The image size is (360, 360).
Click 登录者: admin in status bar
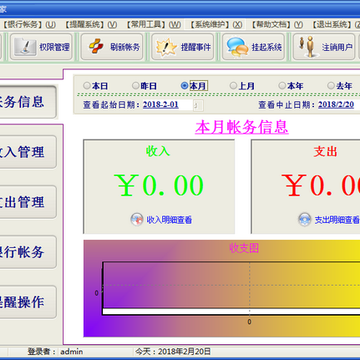[x=55, y=351]
